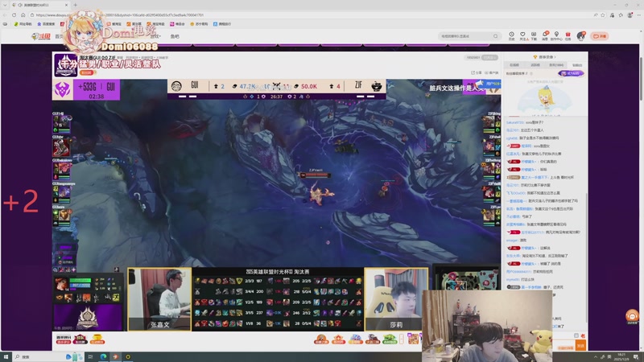Open the green gift icon in gift bar

coord(390,339)
